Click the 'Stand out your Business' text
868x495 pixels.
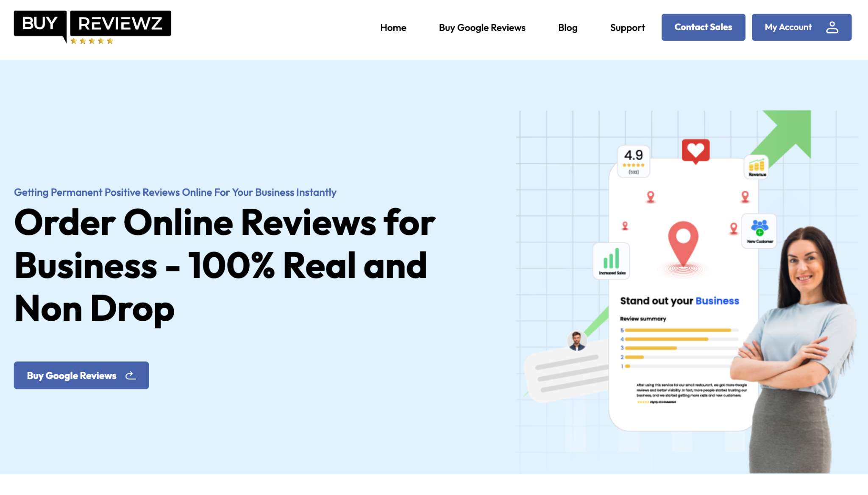tap(679, 301)
